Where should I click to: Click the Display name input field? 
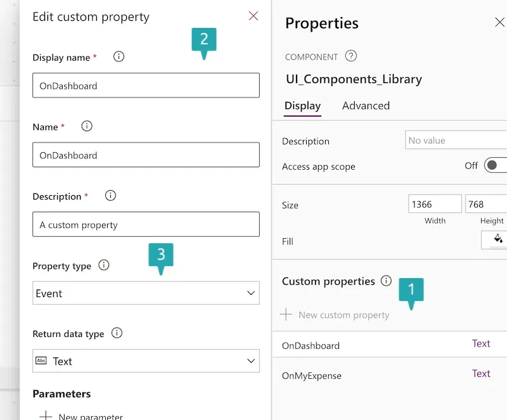point(146,86)
